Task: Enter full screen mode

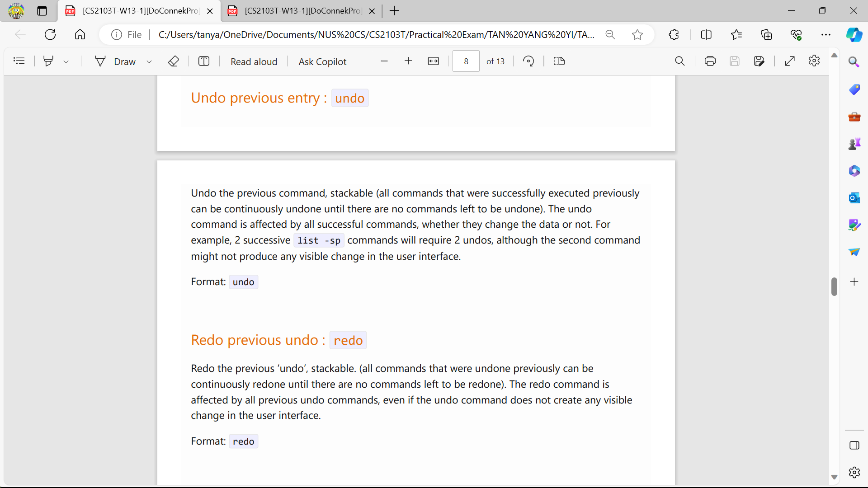Action: pyautogui.click(x=790, y=61)
